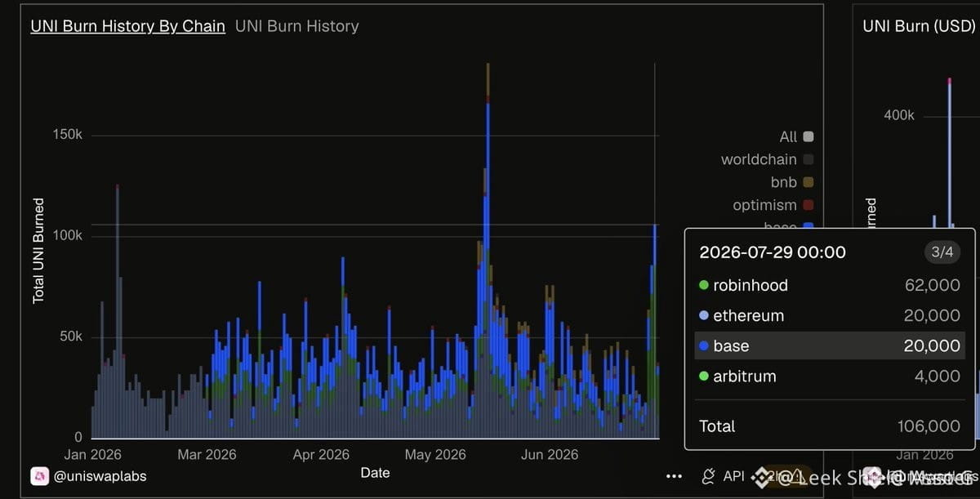Toggle the worldchain legend series
The width and height of the screenshot is (980, 499).
(x=768, y=159)
